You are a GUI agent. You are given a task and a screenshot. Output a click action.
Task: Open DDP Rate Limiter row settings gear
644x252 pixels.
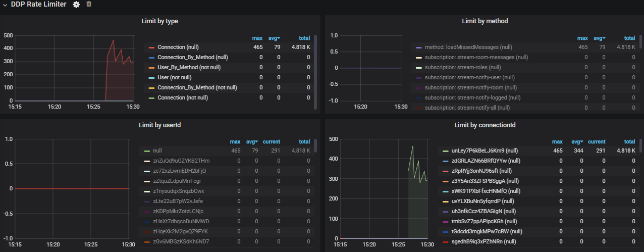[76, 4]
